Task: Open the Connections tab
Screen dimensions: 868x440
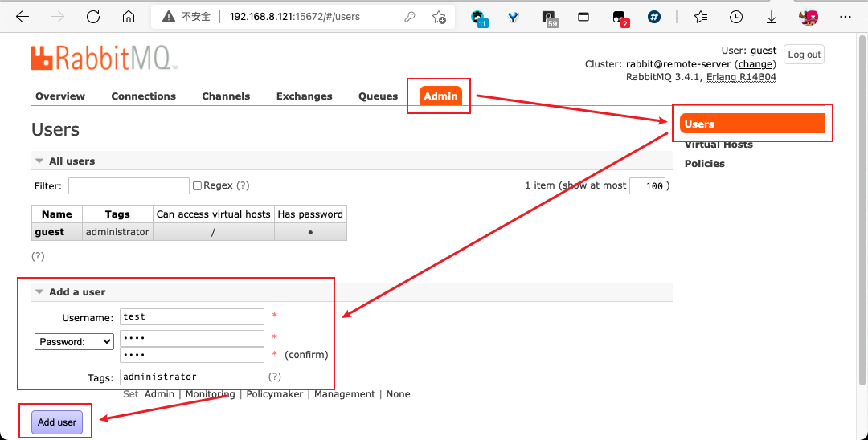Action: tap(143, 96)
